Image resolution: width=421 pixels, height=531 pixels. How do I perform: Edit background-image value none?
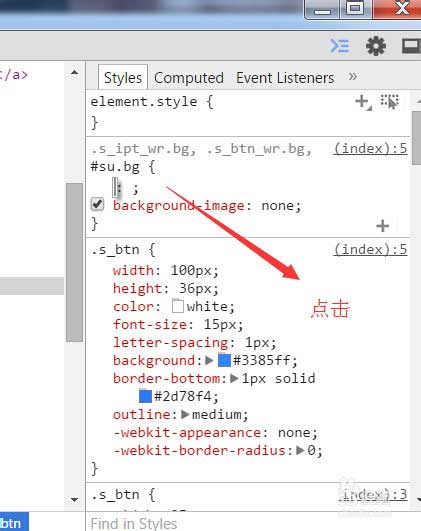coord(277,206)
